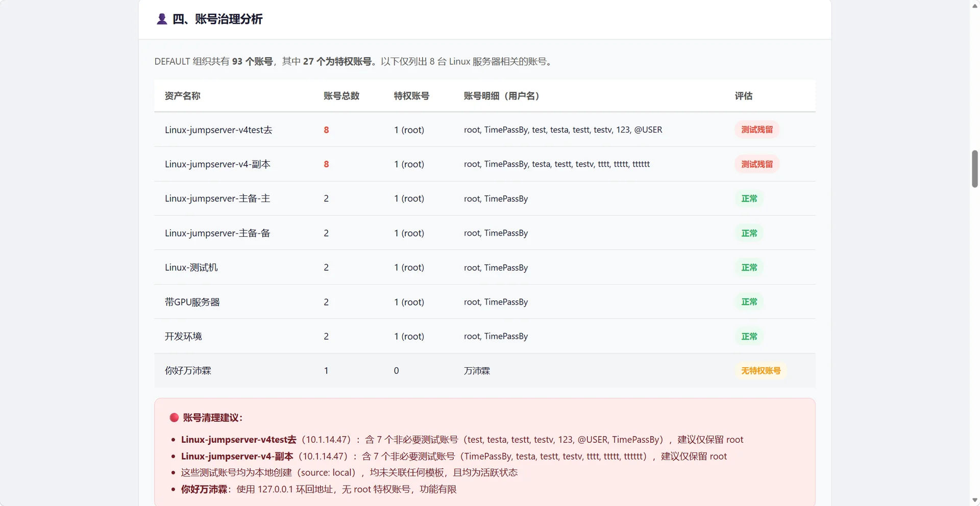Select the Linux-jumpserver-v4-副本 asset name
980x506 pixels.
point(217,164)
